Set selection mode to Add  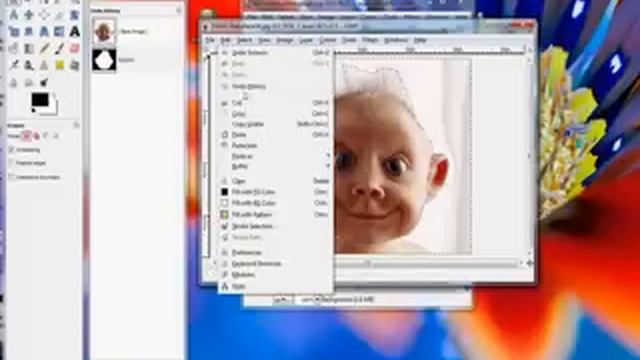click(37, 136)
